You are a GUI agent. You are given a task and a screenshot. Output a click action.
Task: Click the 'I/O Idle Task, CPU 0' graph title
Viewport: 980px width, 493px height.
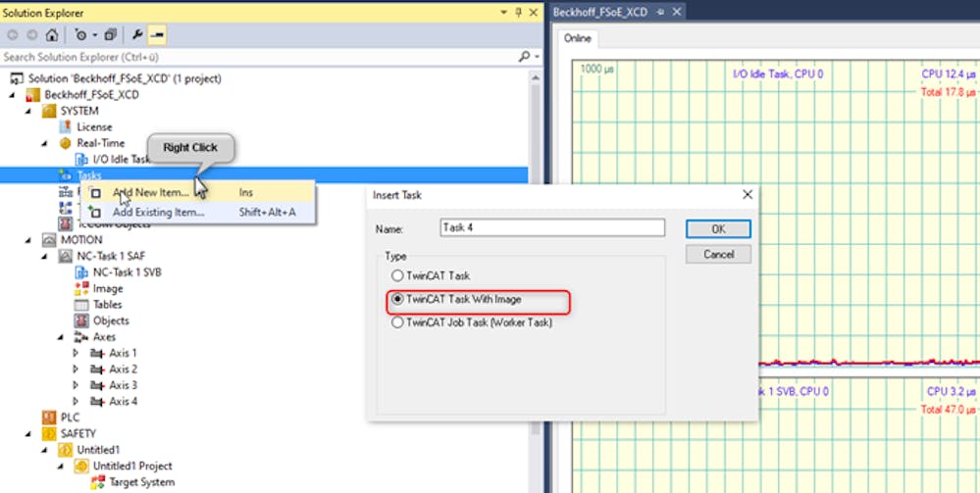pos(778,74)
